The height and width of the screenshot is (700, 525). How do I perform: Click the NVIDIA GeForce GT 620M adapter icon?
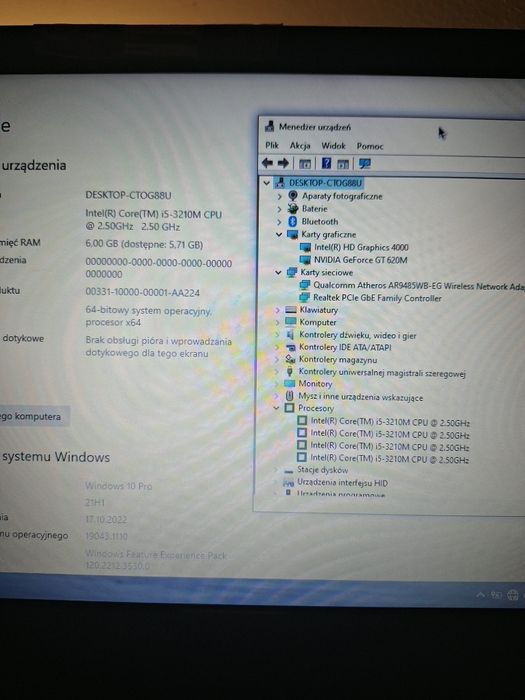[x=305, y=260]
